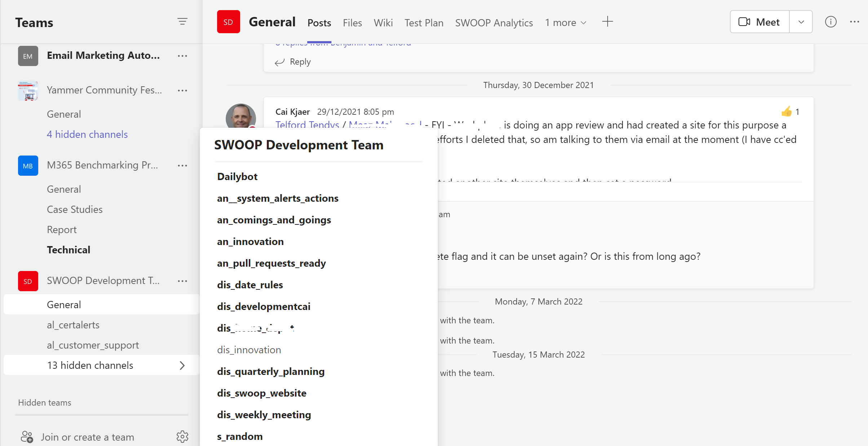Click the SWOOP Development SD sidebar avatar
Screen dimensions: 868x446
tap(28, 281)
